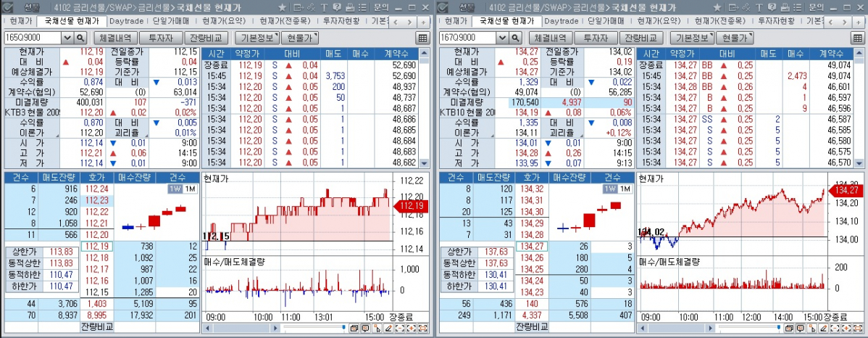Click the chart zoom-in icon in right window
Viewport: 868px width, 338px height.
point(846,328)
